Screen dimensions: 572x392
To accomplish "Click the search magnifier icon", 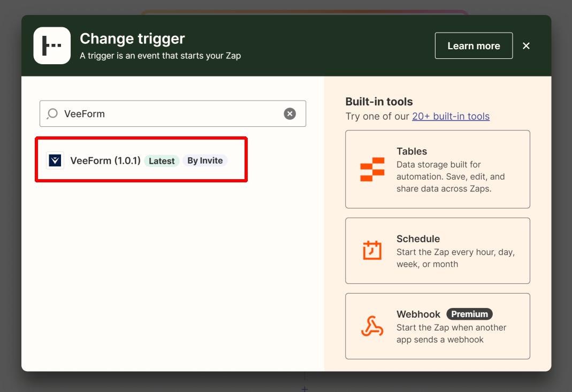I will pyautogui.click(x=52, y=114).
